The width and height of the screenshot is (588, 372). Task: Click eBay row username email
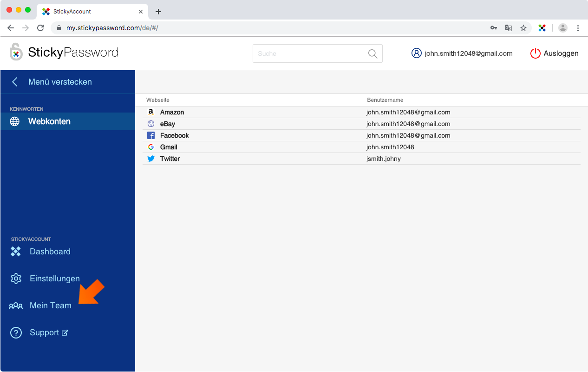tap(408, 124)
